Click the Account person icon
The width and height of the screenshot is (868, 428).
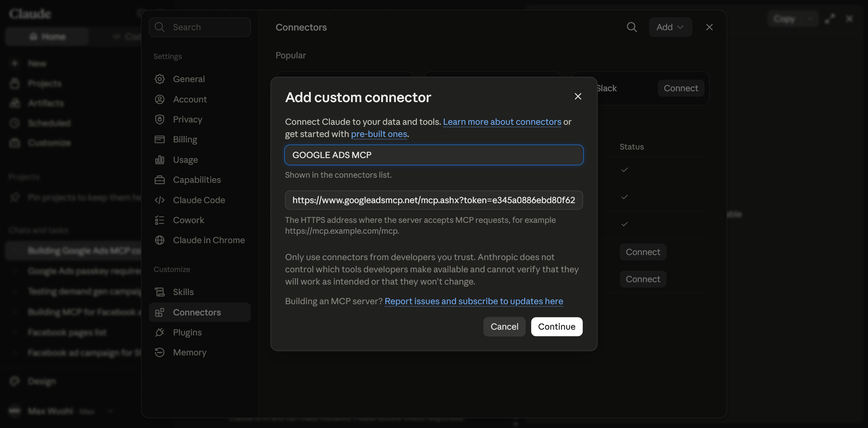160,99
